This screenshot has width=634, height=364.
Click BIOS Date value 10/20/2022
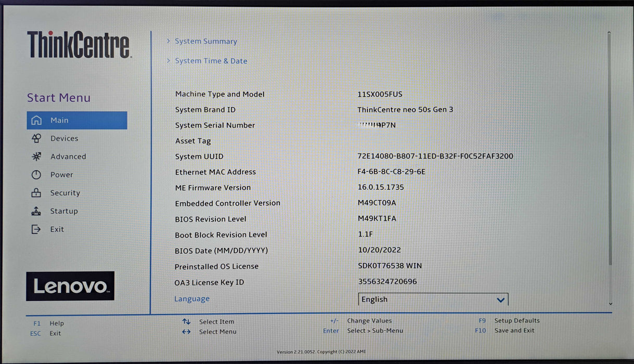[379, 250]
